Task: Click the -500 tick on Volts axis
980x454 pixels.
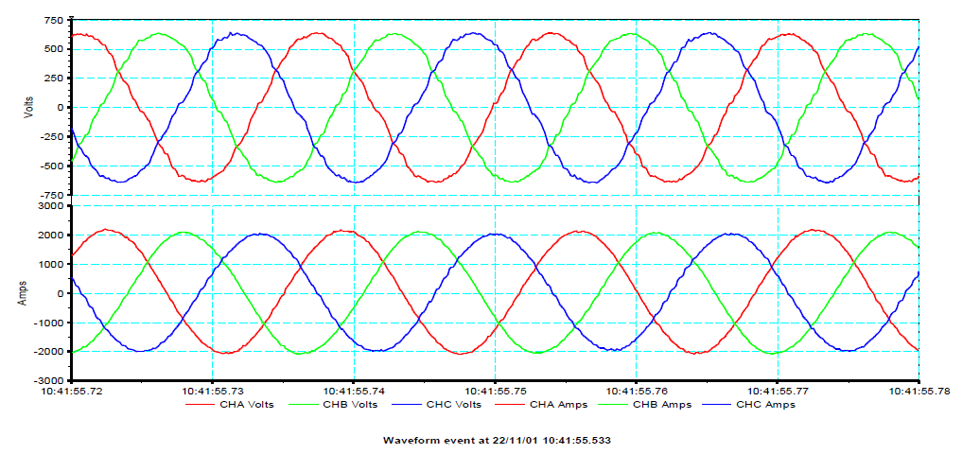Action: 53,166
